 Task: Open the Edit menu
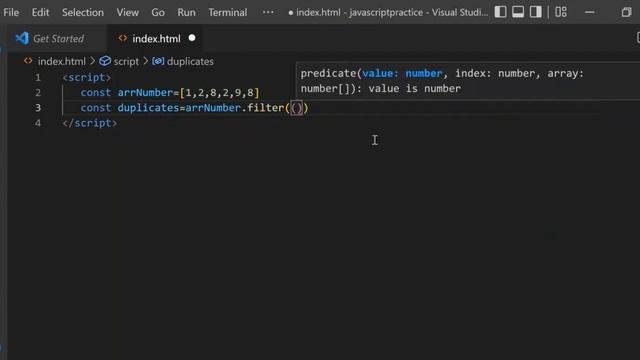tap(40, 12)
